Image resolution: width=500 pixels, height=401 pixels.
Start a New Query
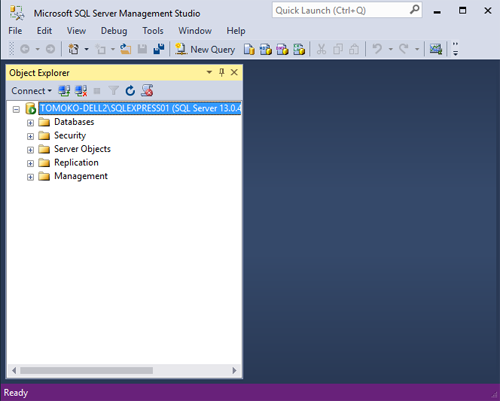tap(205, 49)
